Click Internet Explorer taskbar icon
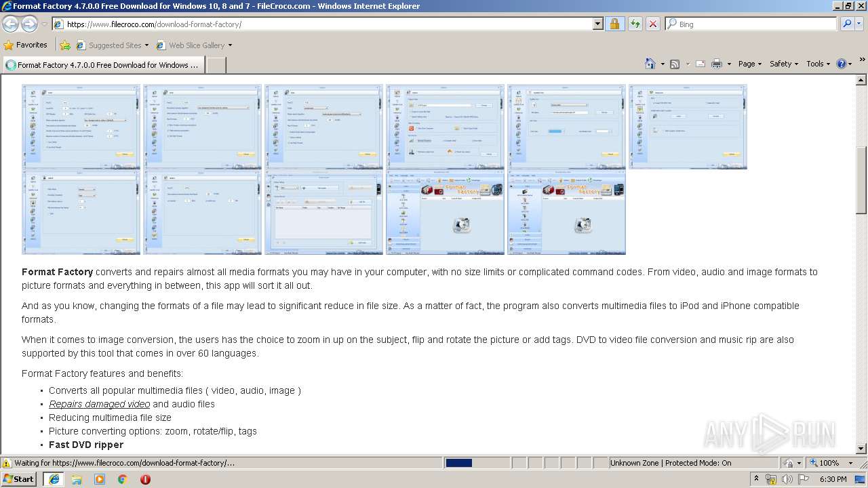Screen dimensions: 868x488 (54, 479)
